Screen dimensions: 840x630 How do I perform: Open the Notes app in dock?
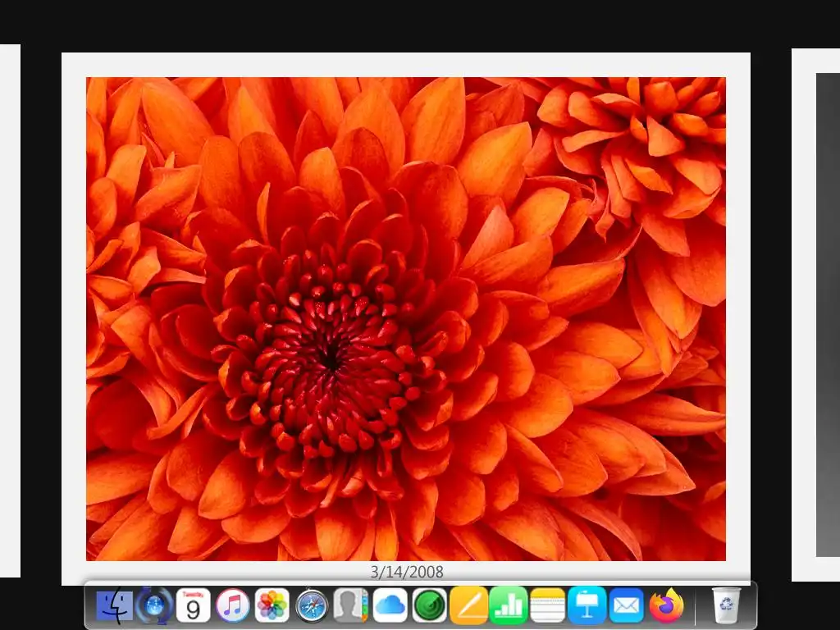pyautogui.click(x=547, y=605)
